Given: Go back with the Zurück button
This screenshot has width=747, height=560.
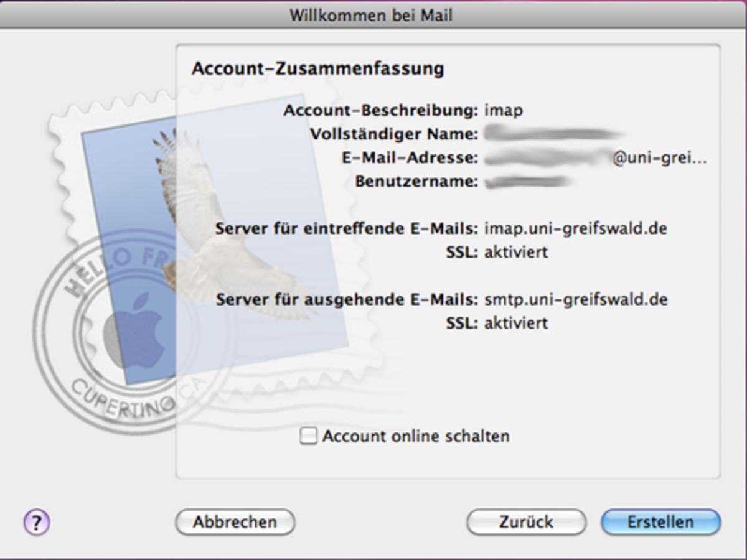Looking at the screenshot, I should click(526, 522).
